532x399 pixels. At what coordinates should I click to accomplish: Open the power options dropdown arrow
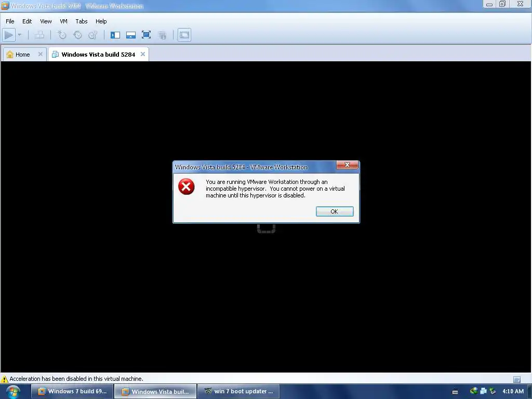[20, 35]
